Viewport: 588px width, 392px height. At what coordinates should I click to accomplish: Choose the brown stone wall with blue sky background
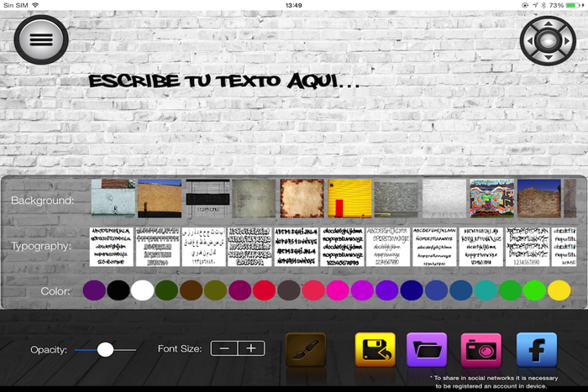[539, 198]
